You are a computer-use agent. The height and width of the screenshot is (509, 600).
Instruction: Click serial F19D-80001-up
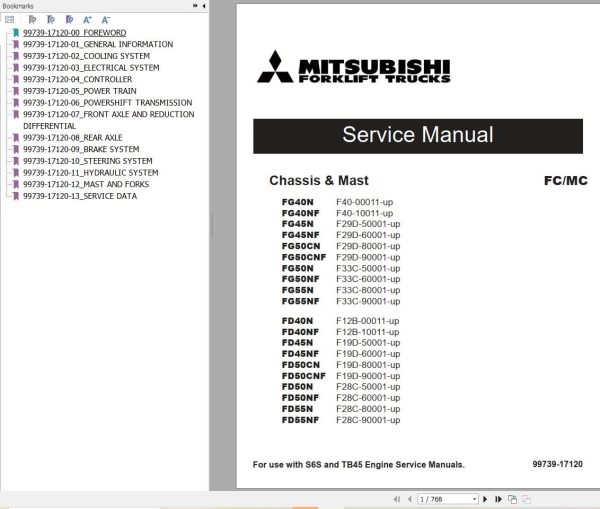tap(368, 364)
